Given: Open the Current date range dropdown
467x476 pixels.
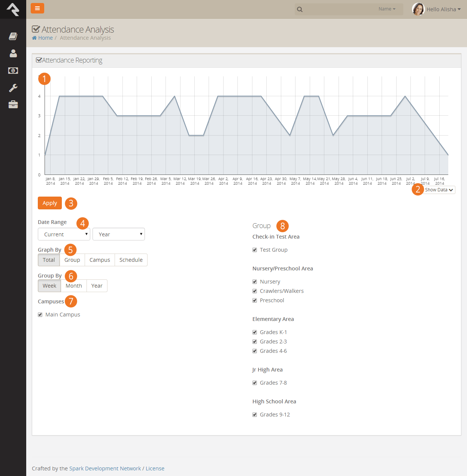Looking at the screenshot, I should pos(64,234).
